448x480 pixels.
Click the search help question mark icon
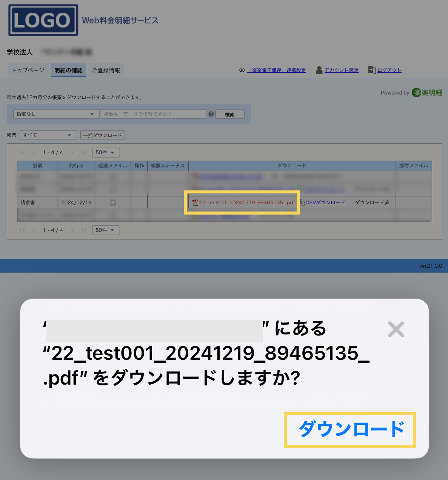(x=211, y=114)
